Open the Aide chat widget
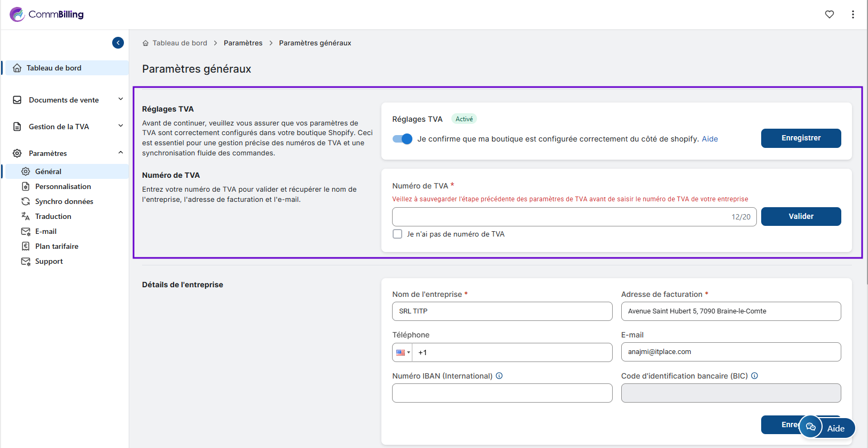868x448 pixels. coord(827,427)
